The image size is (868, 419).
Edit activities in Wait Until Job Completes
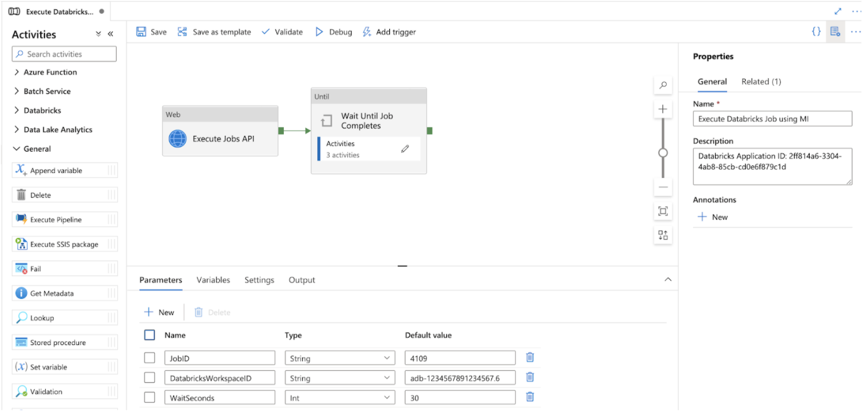point(405,149)
